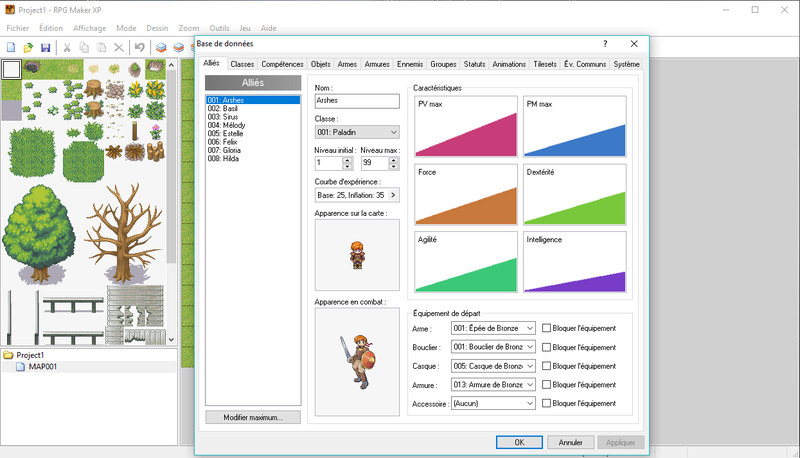800x458 pixels.
Task: Pick the bare dead tree tile
Action: click(125, 234)
